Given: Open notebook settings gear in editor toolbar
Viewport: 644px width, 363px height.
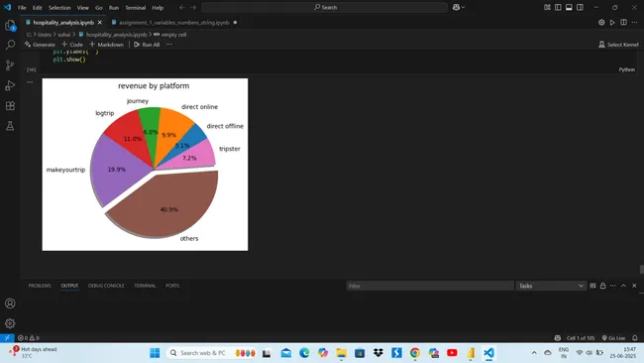Looking at the screenshot, I should 601,23.
